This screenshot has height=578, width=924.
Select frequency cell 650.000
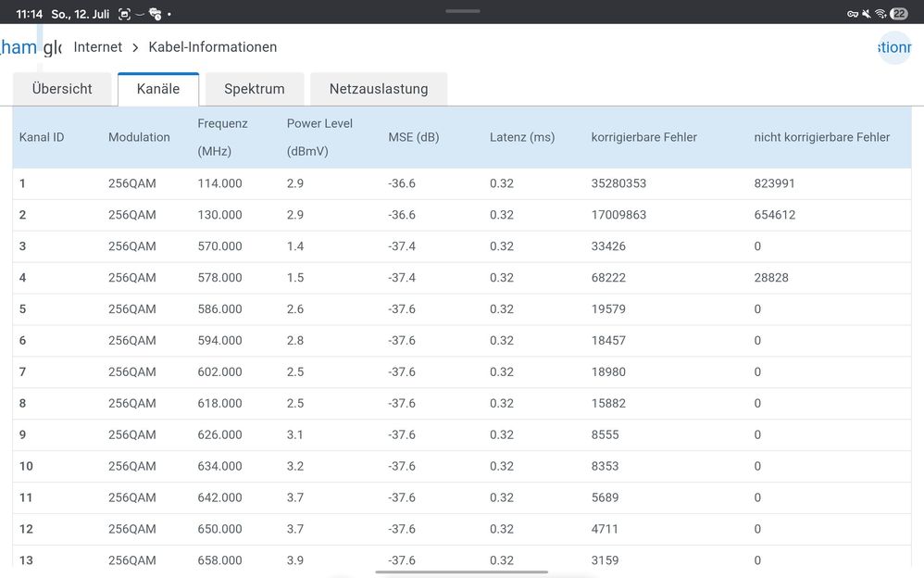coord(219,529)
